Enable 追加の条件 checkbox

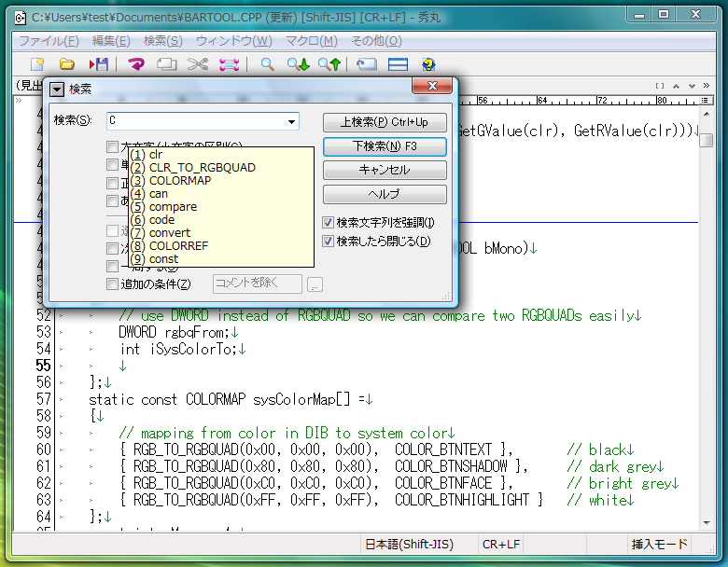pyautogui.click(x=112, y=283)
